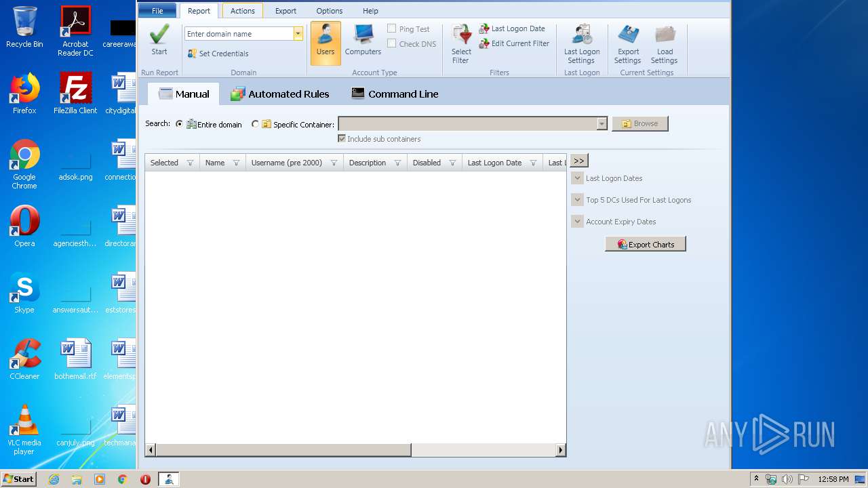Show hidden system tray icons
The height and width of the screenshot is (488, 868).
coord(756,479)
